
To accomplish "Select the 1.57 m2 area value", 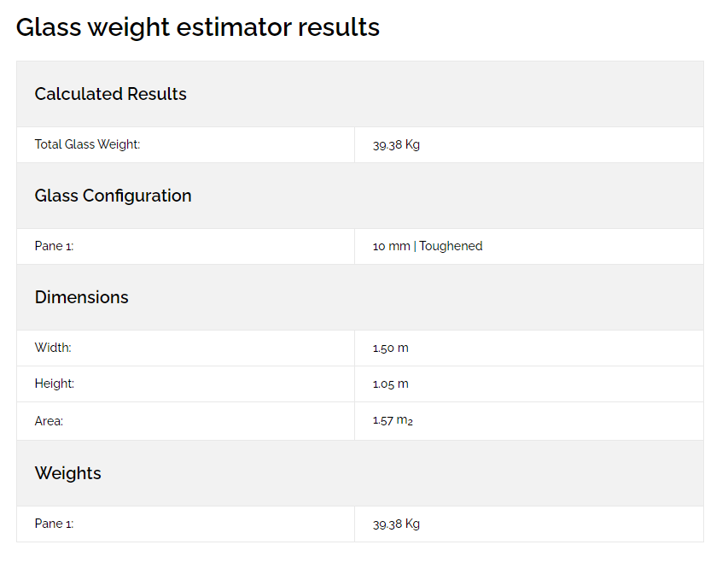I will pos(393,420).
